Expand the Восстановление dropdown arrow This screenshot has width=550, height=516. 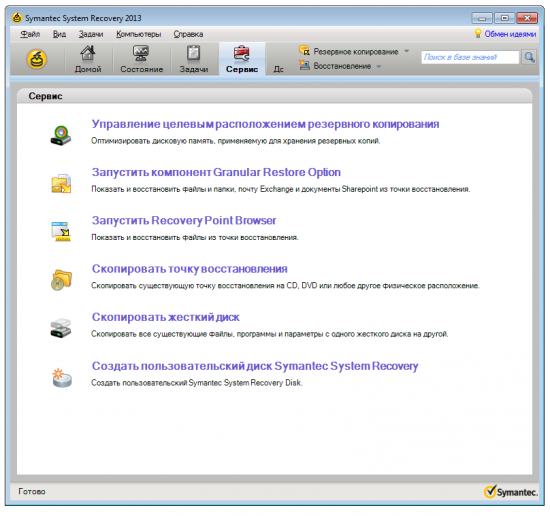tap(379, 66)
